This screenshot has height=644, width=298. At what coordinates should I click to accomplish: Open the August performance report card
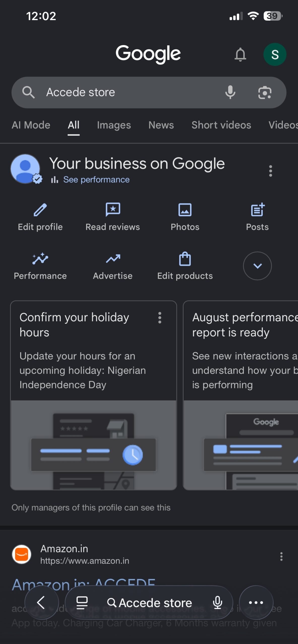[241, 395]
